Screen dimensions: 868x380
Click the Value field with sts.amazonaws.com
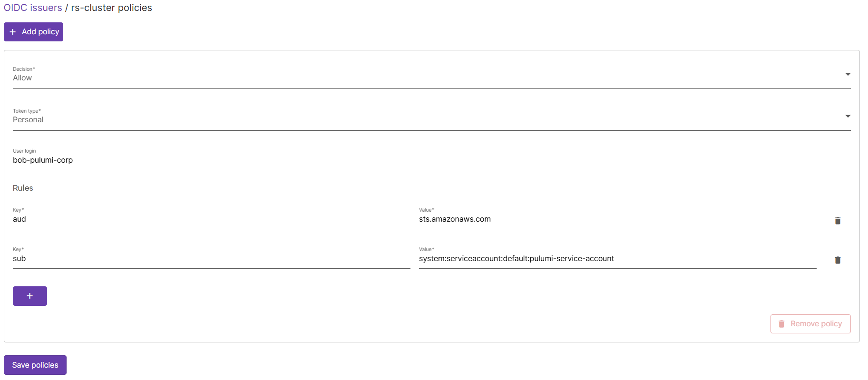tap(571, 219)
